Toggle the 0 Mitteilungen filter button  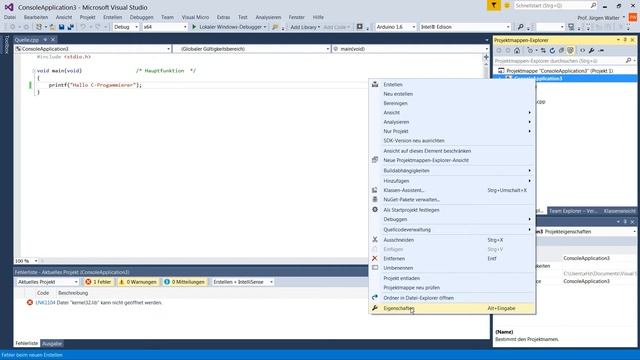pyautogui.click(x=184, y=282)
